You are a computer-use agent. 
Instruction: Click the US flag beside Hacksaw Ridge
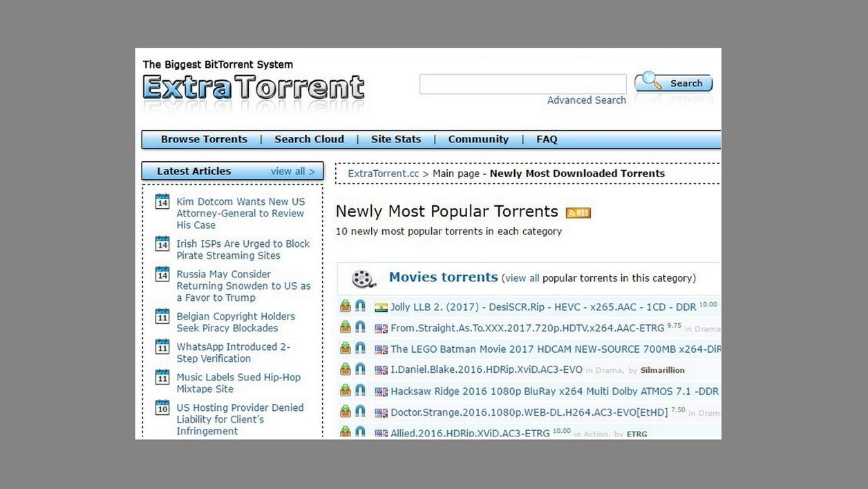pyautogui.click(x=381, y=391)
